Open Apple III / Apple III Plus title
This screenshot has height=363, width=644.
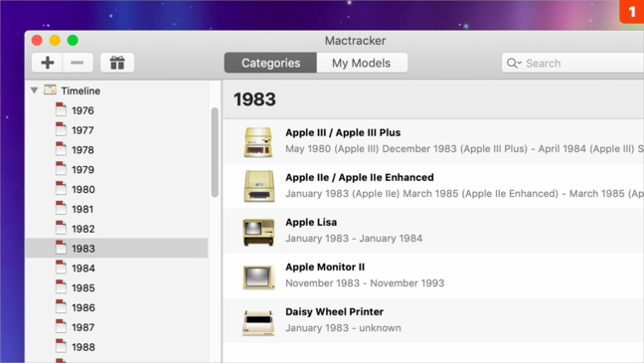[x=343, y=132]
